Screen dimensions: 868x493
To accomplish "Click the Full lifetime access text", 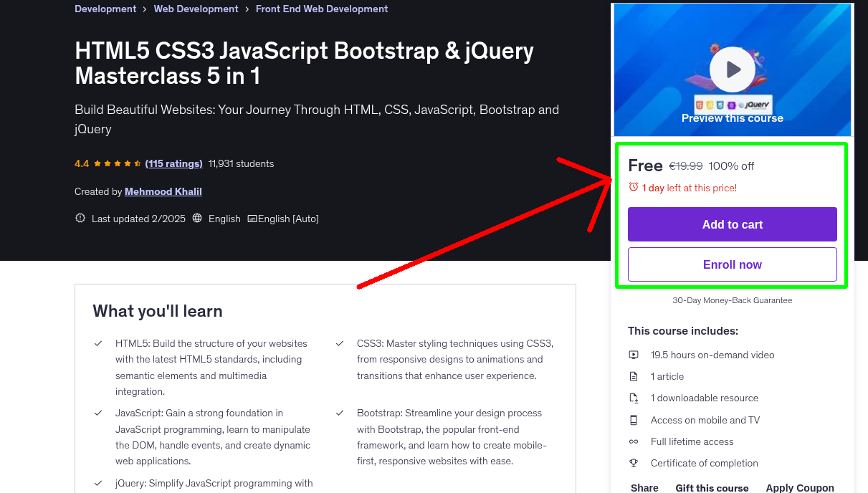I will [x=692, y=441].
